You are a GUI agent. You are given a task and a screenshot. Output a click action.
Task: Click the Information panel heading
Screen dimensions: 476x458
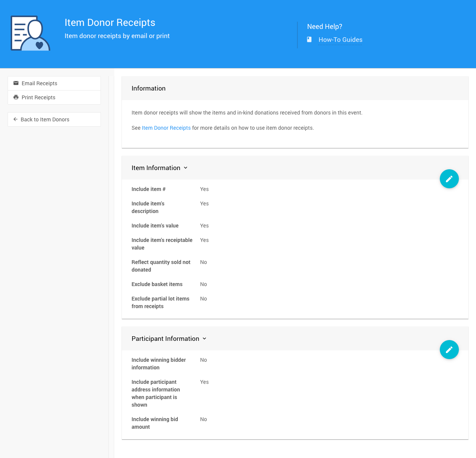point(149,88)
